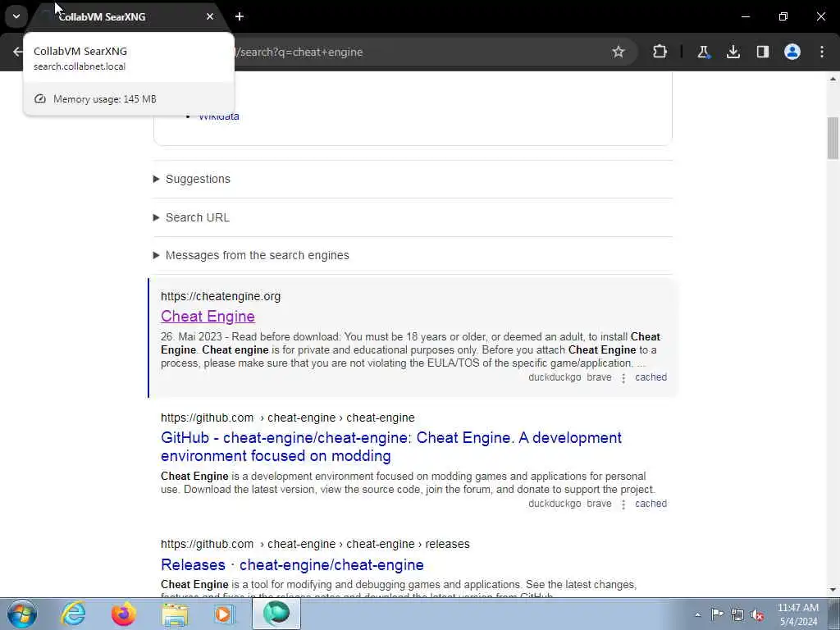Open a new browser tab
This screenshot has width=840, height=630.
[240, 16]
